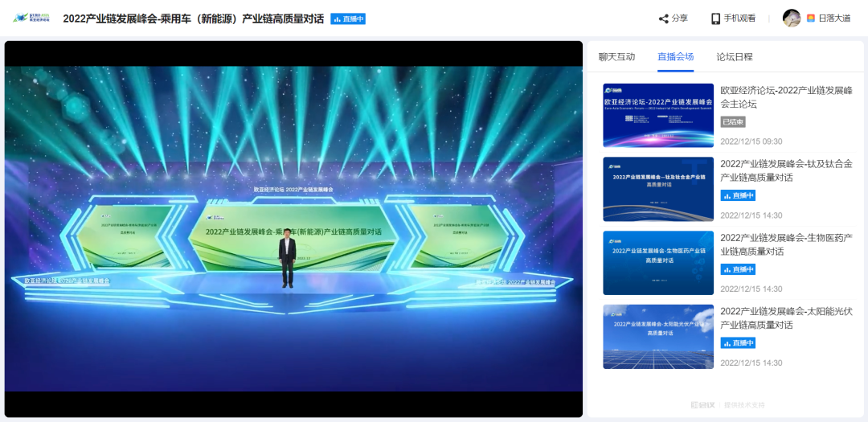Open the user avatar picture
868x422 pixels.
[792, 18]
